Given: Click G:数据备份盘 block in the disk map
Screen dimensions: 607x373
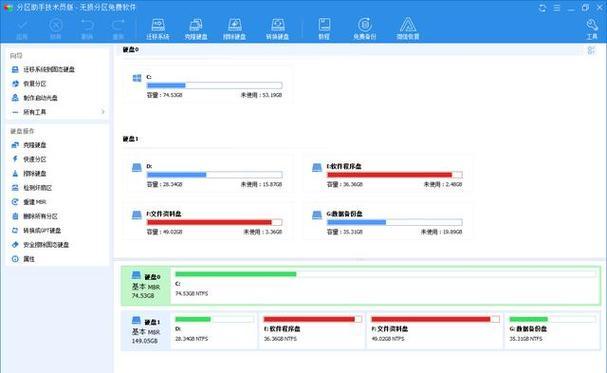Looking at the screenshot, I should click(x=552, y=331).
